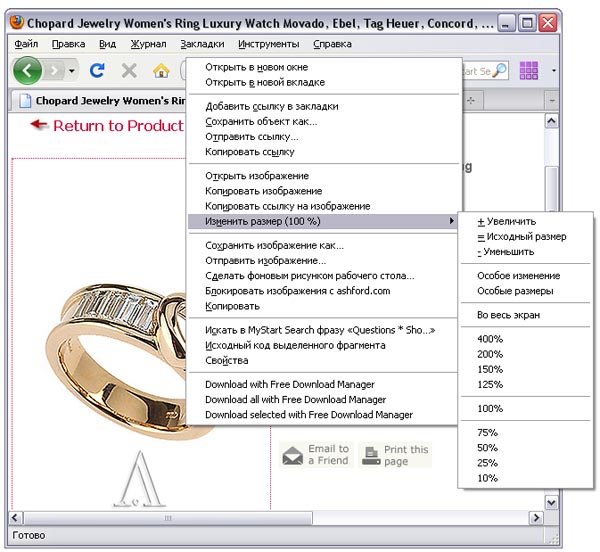This screenshot has width=600, height=552.
Task: Select Открыть в новой вкладке
Action: click(324, 83)
